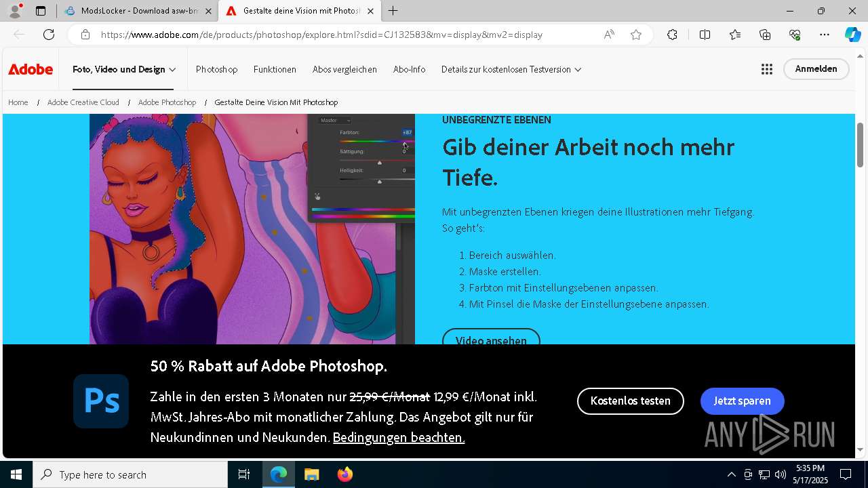Image resolution: width=868 pixels, height=488 pixels.
Task: Click the page vertical scrollbar thumb
Action: 860,144
